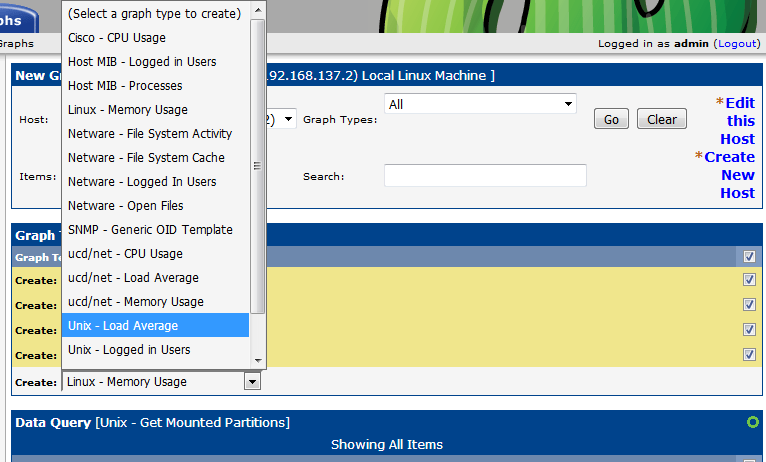Toggle checkbox in first Create row
This screenshot has width=766, height=462.
coord(749,279)
